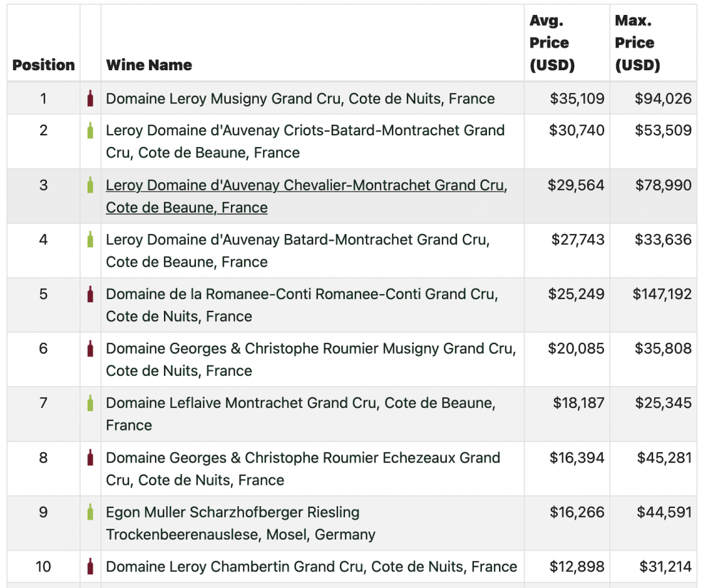Select average price $30,740

(x=577, y=131)
